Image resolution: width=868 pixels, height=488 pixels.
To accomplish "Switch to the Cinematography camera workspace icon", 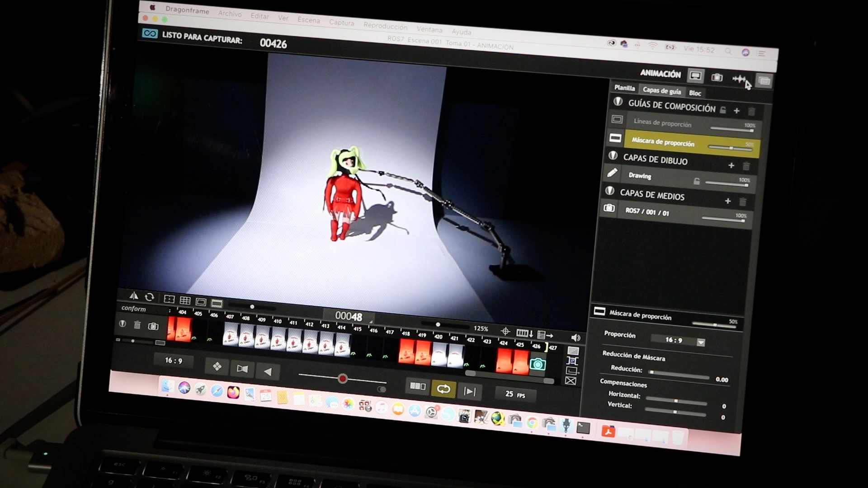I will pyautogui.click(x=717, y=78).
